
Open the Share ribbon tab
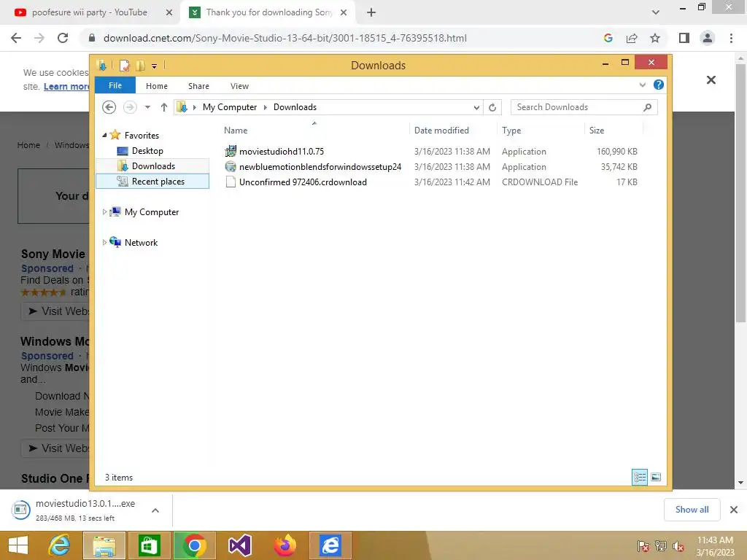(198, 86)
